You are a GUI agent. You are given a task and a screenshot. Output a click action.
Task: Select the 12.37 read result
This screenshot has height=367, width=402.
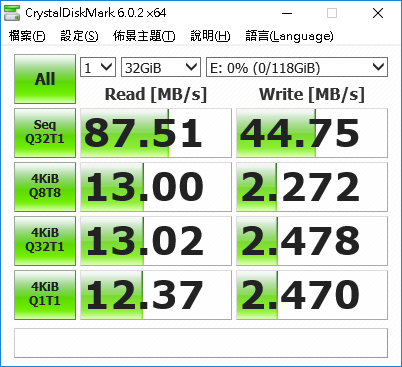[x=156, y=295]
